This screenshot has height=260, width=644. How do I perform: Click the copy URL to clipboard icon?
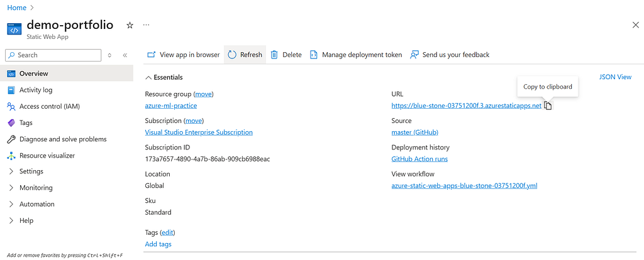click(548, 106)
